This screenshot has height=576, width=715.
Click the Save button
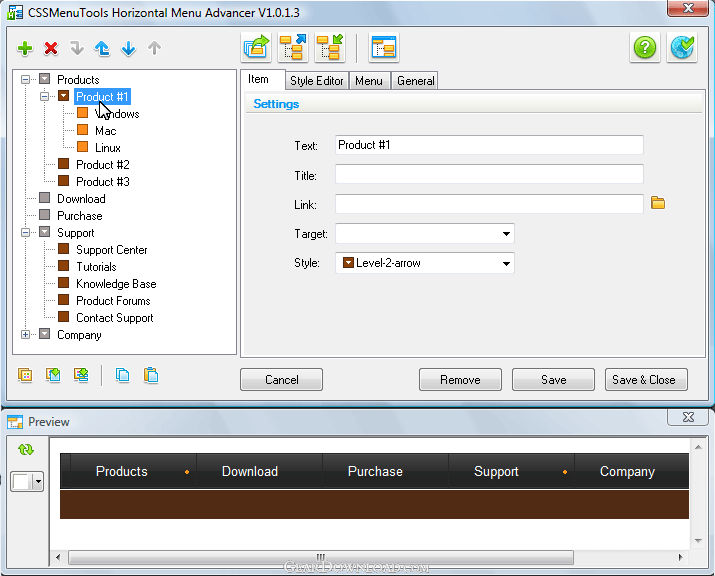[x=553, y=379]
